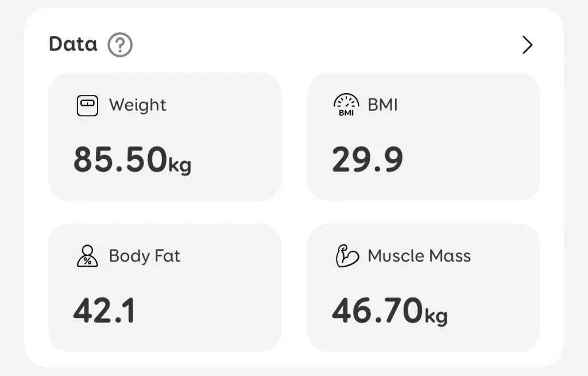Open the Weight measurement card
The height and width of the screenshot is (376, 588).
click(x=165, y=136)
